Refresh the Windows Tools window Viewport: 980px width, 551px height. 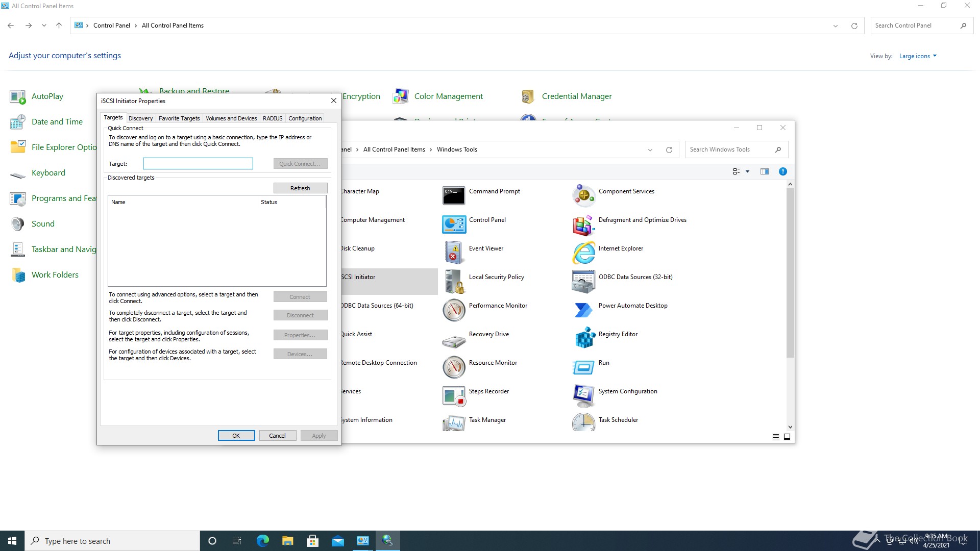pyautogui.click(x=669, y=150)
